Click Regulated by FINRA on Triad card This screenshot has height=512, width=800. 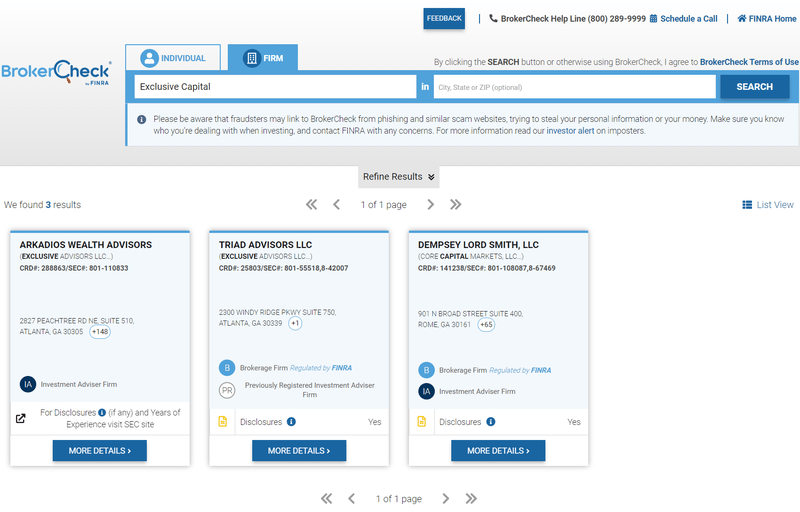[321, 368]
